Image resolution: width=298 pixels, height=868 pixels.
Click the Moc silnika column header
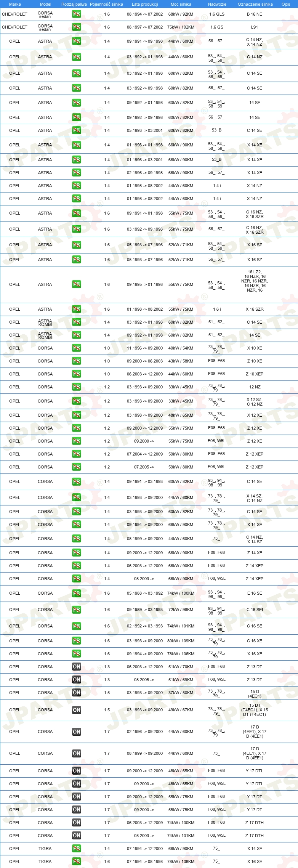(x=181, y=4)
